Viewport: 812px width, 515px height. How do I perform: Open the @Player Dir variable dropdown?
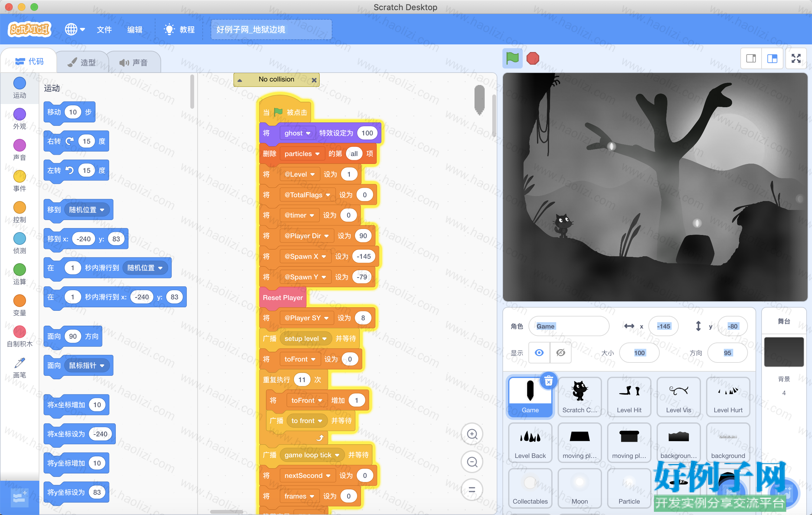(x=306, y=236)
